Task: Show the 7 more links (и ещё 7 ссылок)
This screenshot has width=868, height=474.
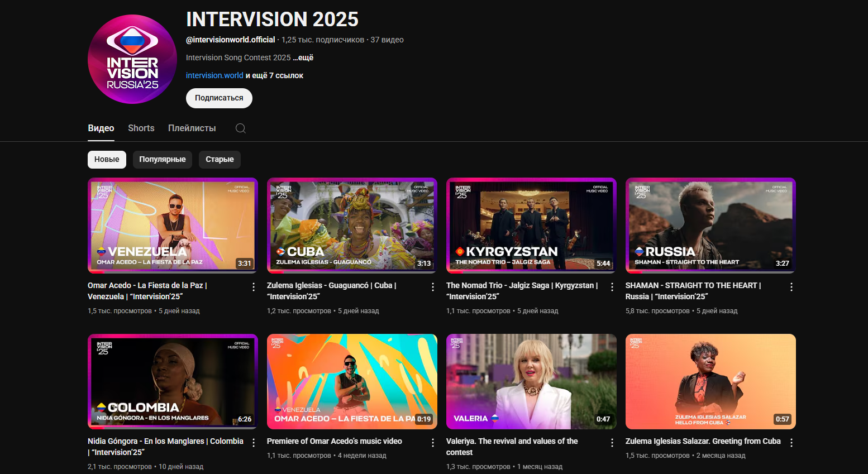Action: point(275,75)
